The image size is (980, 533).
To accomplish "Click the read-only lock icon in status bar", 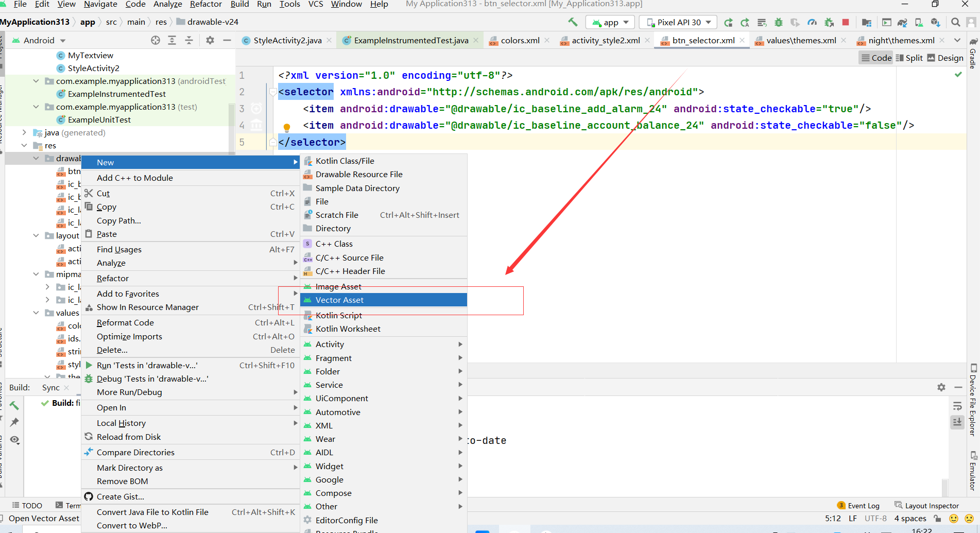I will click(937, 519).
